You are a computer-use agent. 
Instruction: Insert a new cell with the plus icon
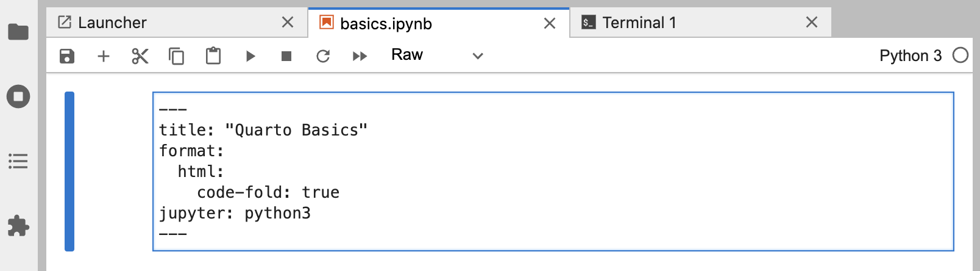tap(104, 56)
